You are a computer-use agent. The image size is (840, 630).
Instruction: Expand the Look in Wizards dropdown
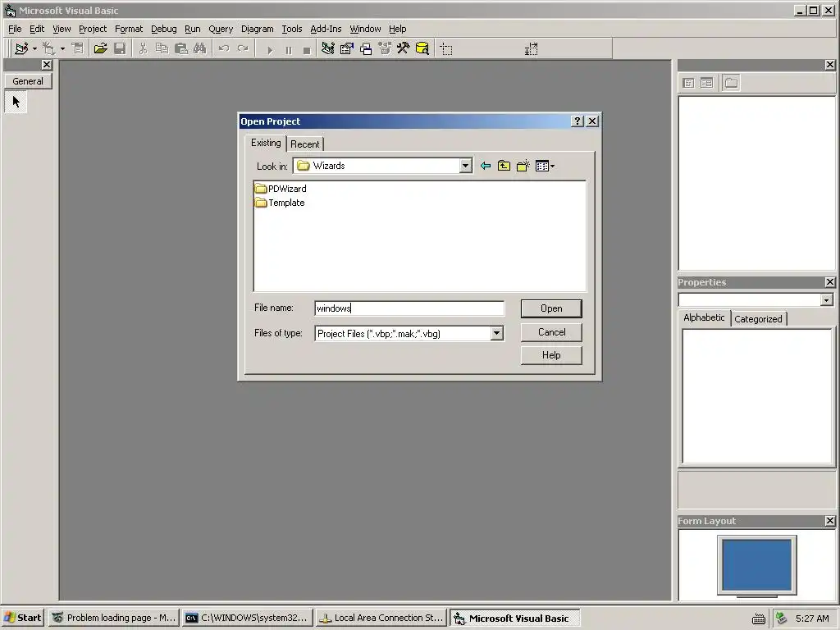[466, 166]
